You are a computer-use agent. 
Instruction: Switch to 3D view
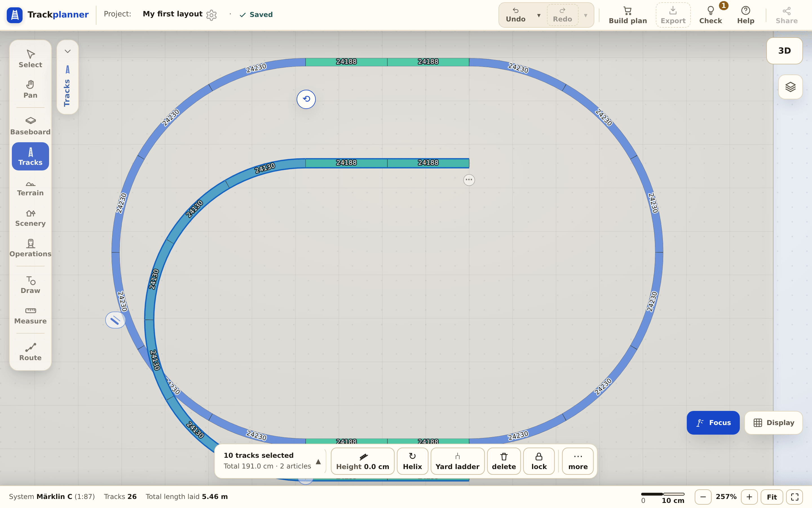pyautogui.click(x=784, y=51)
